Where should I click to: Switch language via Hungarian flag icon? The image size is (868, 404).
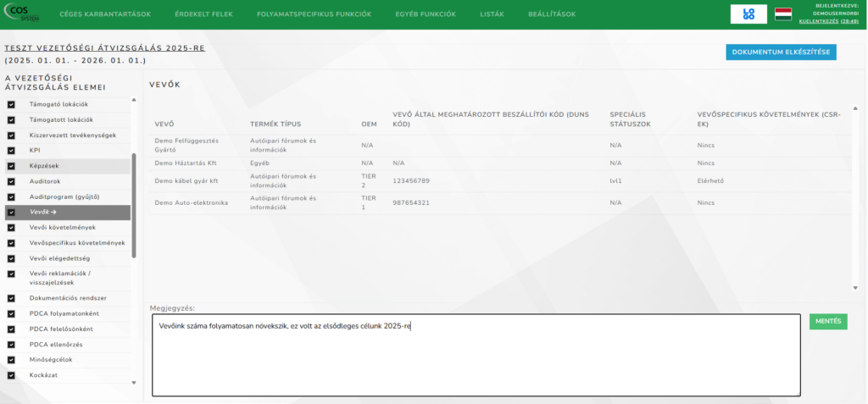click(782, 14)
